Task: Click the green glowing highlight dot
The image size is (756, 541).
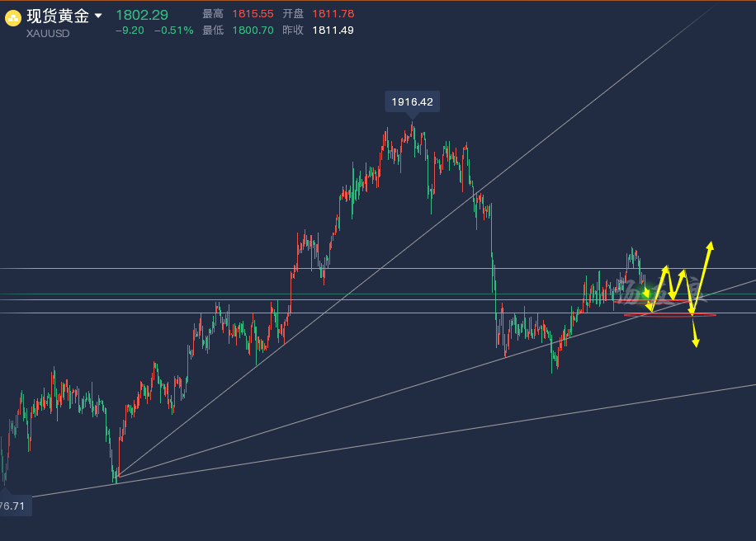Action: tap(647, 293)
